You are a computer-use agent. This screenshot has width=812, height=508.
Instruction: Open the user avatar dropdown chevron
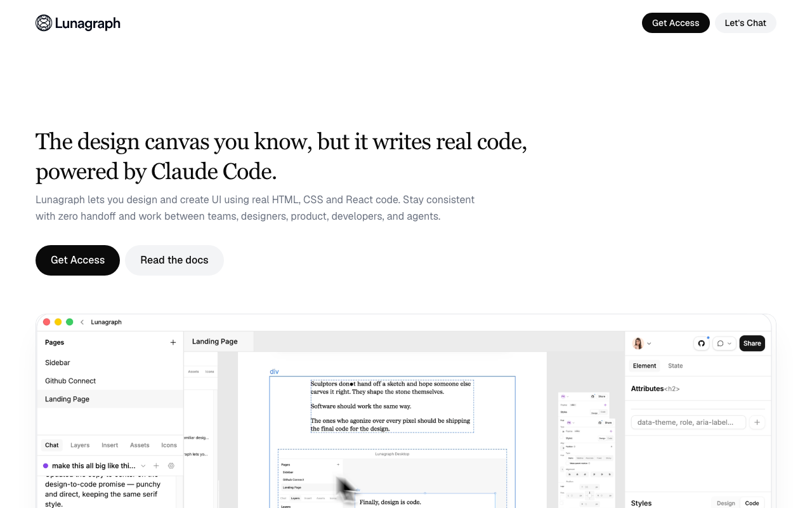649,344
